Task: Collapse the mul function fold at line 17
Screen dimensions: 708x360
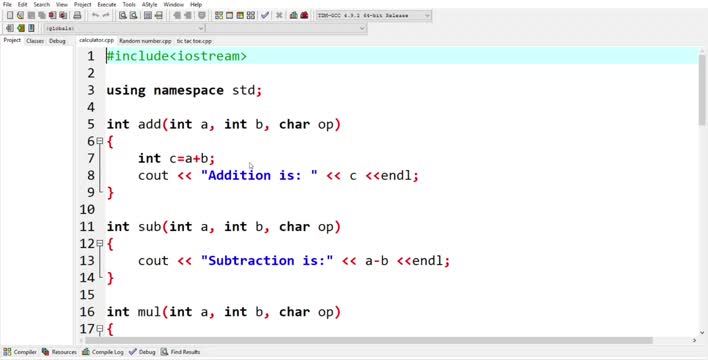Action: pos(100,329)
